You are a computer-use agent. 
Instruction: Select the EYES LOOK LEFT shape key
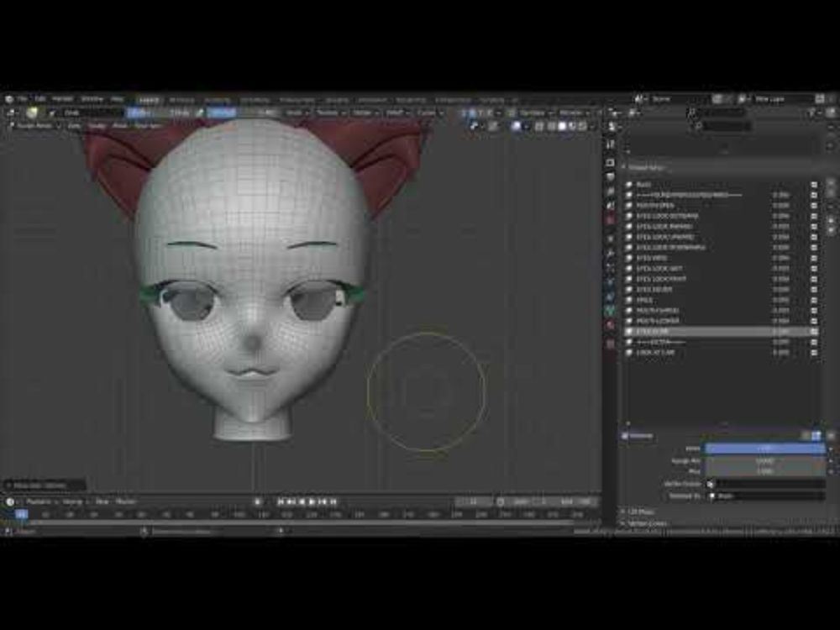(719, 269)
